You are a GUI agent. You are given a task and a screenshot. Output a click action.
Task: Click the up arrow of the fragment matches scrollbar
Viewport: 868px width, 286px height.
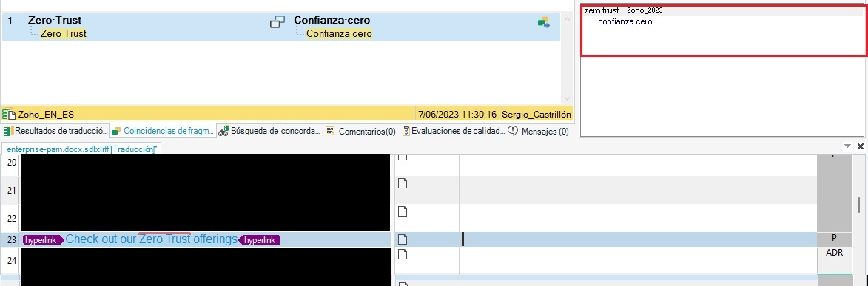[x=567, y=18]
